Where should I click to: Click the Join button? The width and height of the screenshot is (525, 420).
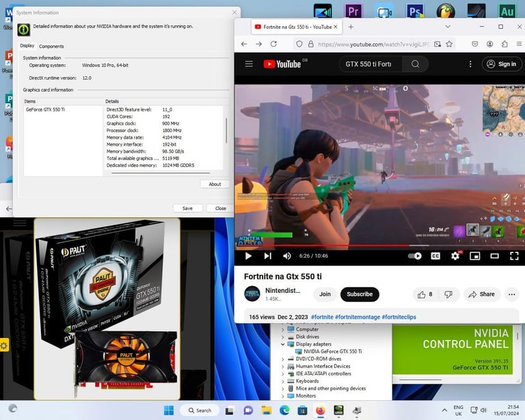pos(325,294)
